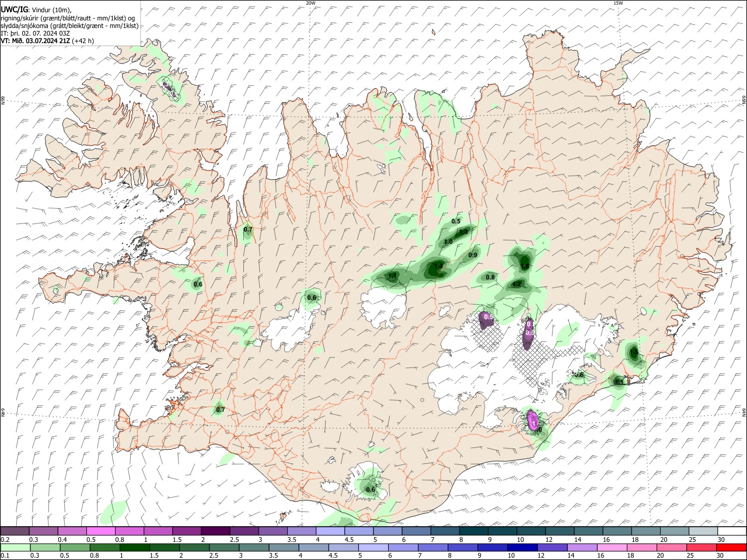The width and height of the screenshot is (747, 560).
Task: Click the '1.2' rainfall value on the map
Action: (516, 285)
